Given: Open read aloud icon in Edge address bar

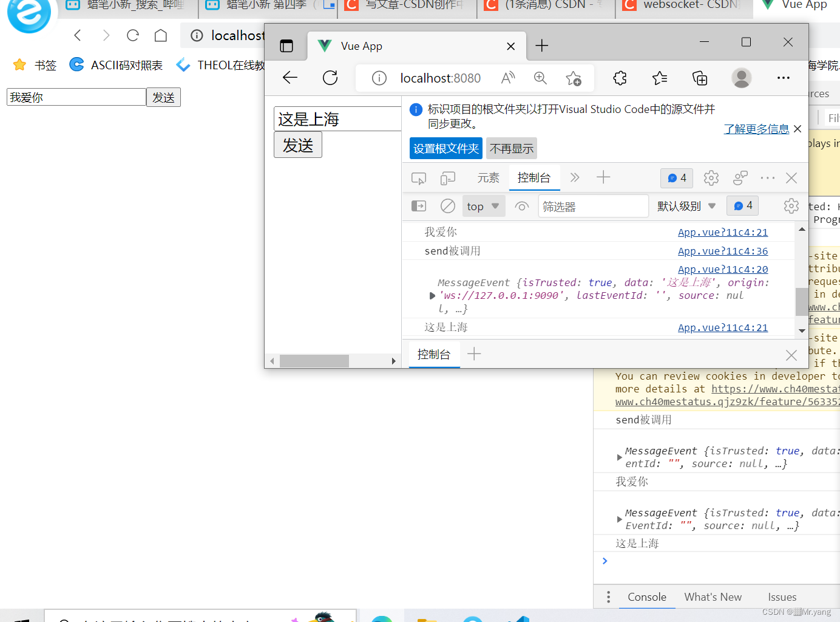Looking at the screenshot, I should (508, 78).
